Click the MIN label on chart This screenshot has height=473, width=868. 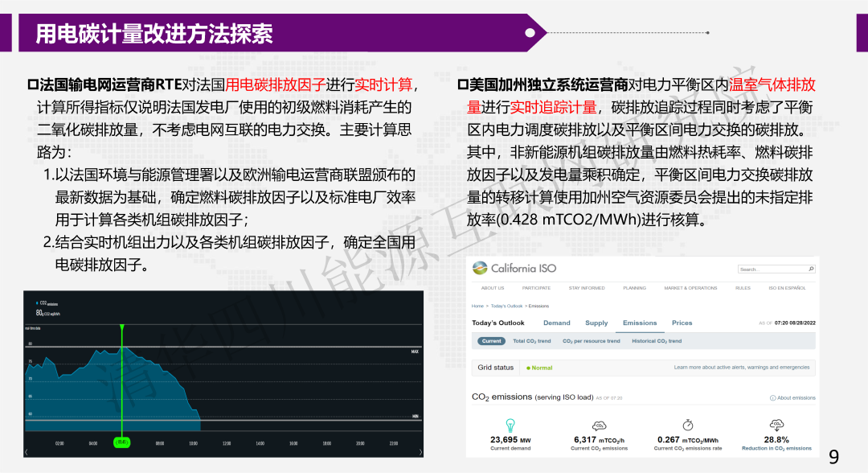pos(416,416)
